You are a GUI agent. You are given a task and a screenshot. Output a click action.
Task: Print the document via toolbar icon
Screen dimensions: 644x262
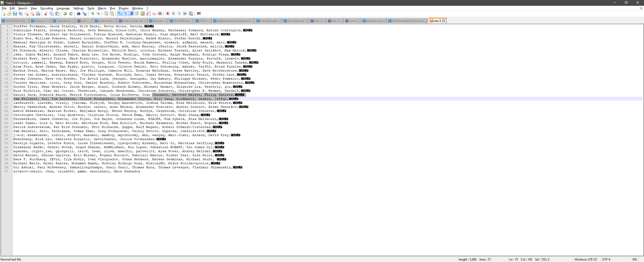tap(38, 14)
